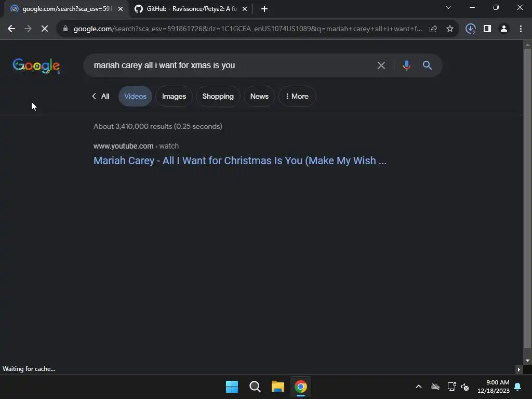Viewport: 532px width, 399px height.
Task: Expand the tab search dropdown
Action: tap(448, 7)
